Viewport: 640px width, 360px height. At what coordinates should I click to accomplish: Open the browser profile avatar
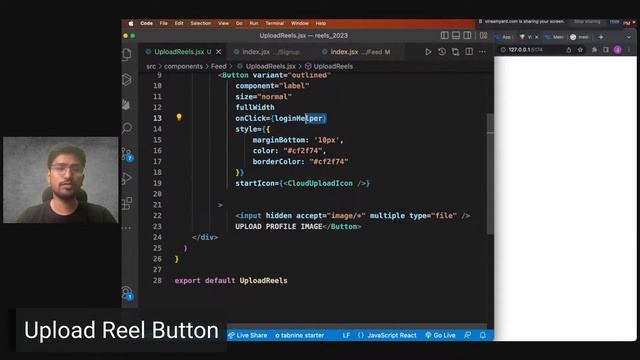tap(618, 50)
